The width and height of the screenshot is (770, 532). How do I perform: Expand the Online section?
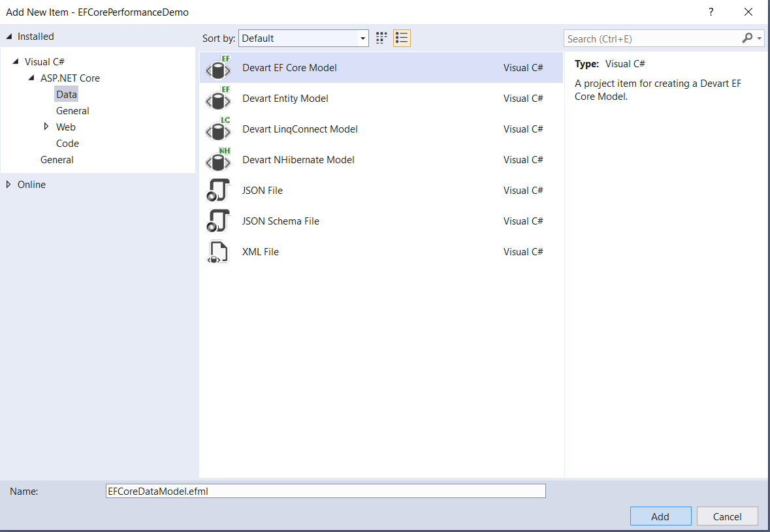pos(8,185)
